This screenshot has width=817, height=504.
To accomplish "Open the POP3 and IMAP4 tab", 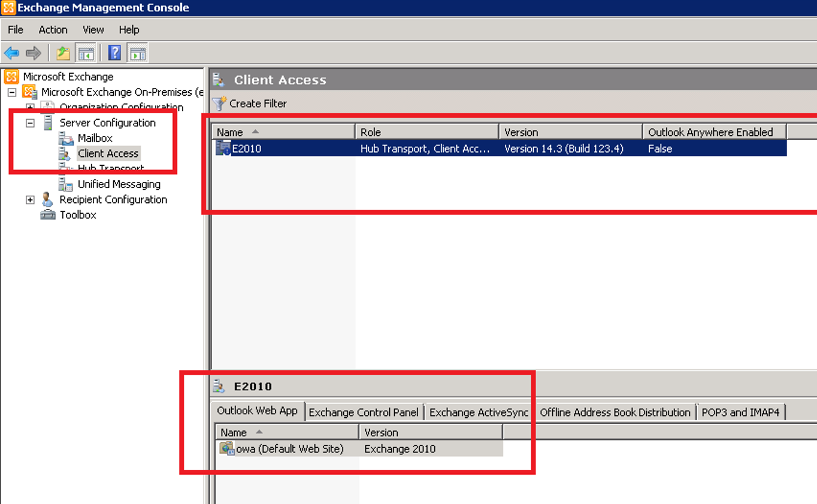I will click(x=740, y=412).
